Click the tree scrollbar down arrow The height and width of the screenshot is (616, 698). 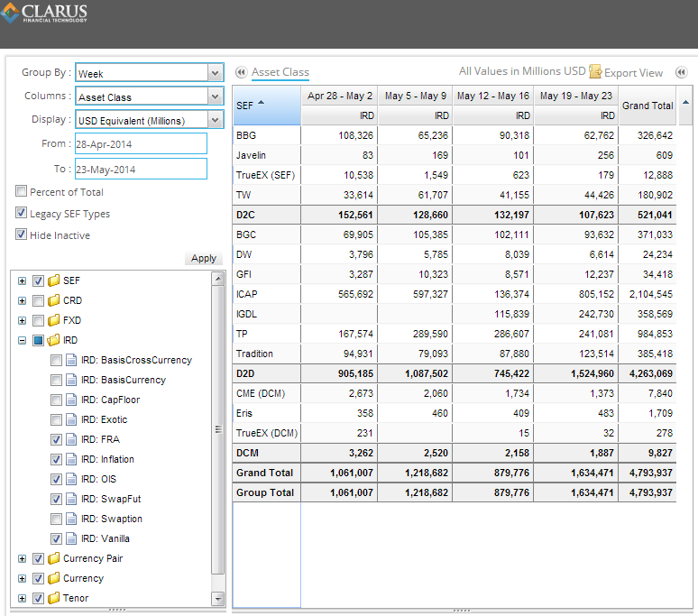coord(218,599)
